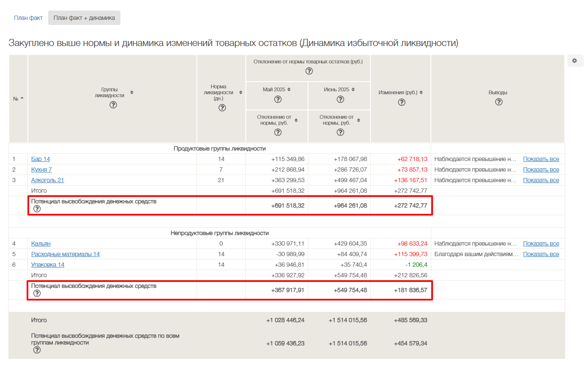
Task: Click help icon under Изменения (руб.) header
Action: (x=402, y=102)
